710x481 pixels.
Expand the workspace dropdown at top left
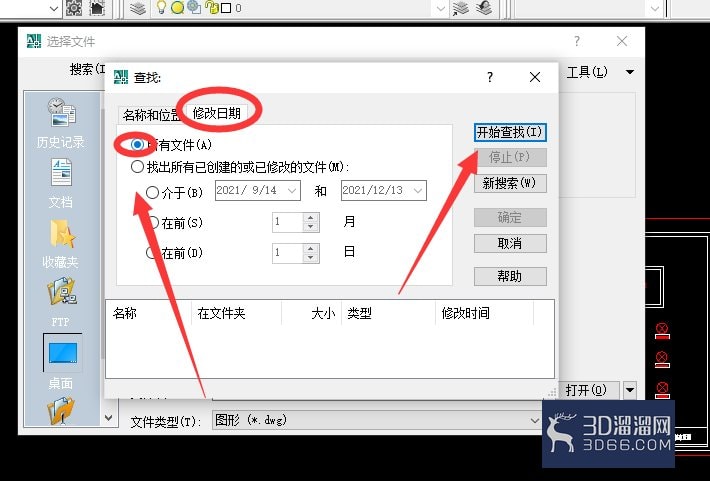coord(53,9)
